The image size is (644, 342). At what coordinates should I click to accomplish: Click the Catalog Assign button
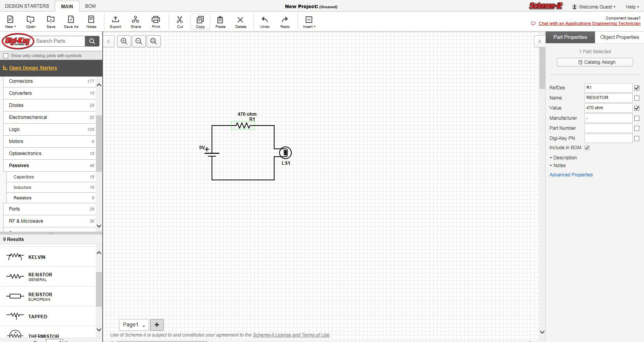pos(595,62)
